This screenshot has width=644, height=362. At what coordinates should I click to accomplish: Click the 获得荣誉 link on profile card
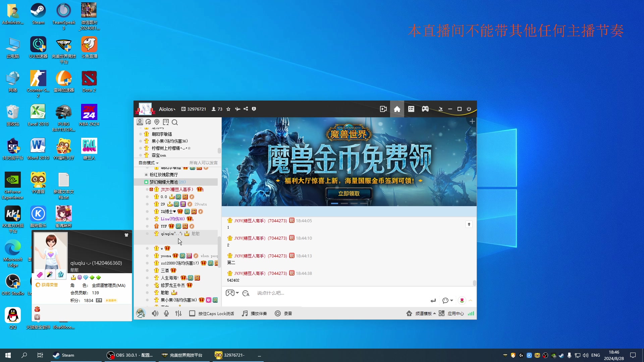click(47, 285)
